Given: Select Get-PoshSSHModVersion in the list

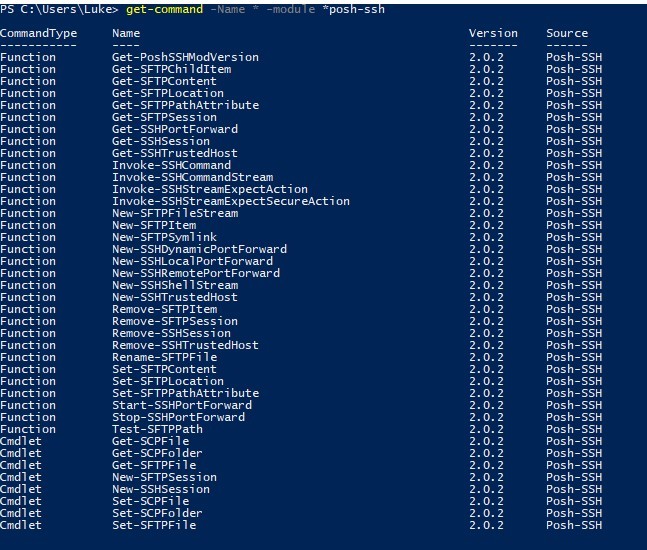Looking at the screenshot, I should [185, 57].
